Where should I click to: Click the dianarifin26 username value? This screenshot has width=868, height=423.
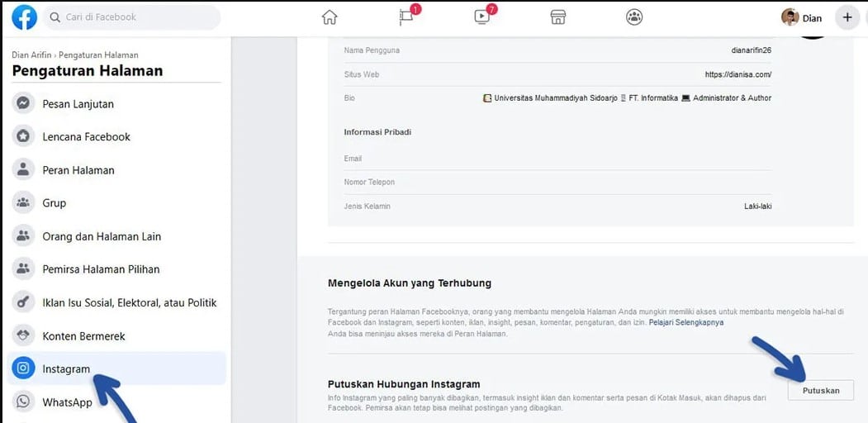coord(752,50)
